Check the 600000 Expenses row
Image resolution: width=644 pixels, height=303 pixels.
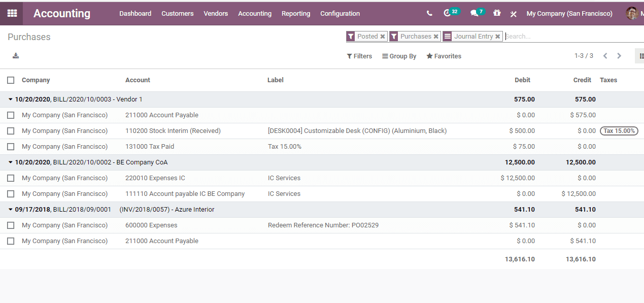tap(11, 225)
